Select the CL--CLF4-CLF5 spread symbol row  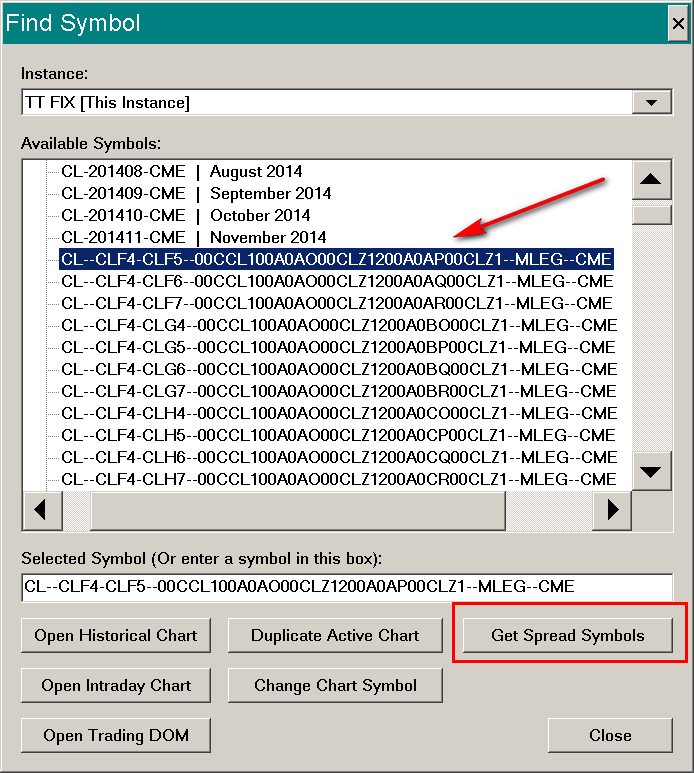(x=336, y=259)
